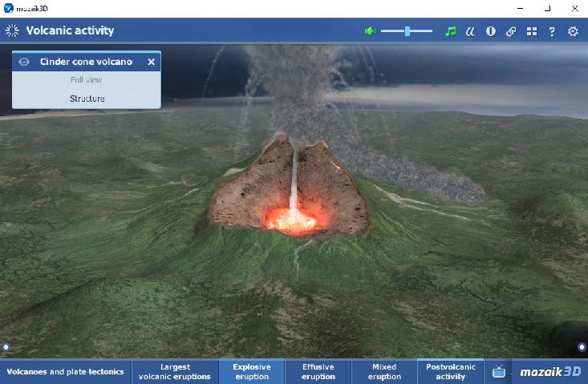Switch to Largest volcanic eruptions tab
The image size is (588, 384).
pos(174,372)
